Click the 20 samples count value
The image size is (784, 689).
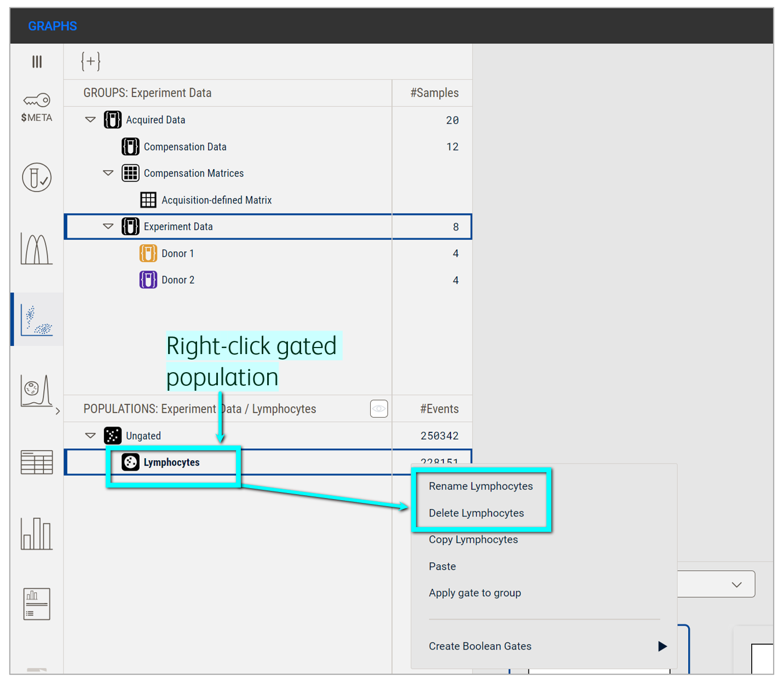tap(452, 120)
